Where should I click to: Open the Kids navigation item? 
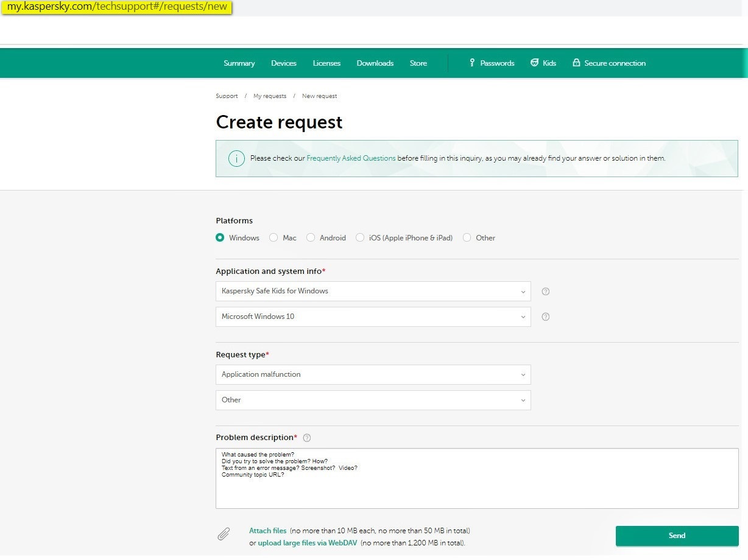coord(549,63)
